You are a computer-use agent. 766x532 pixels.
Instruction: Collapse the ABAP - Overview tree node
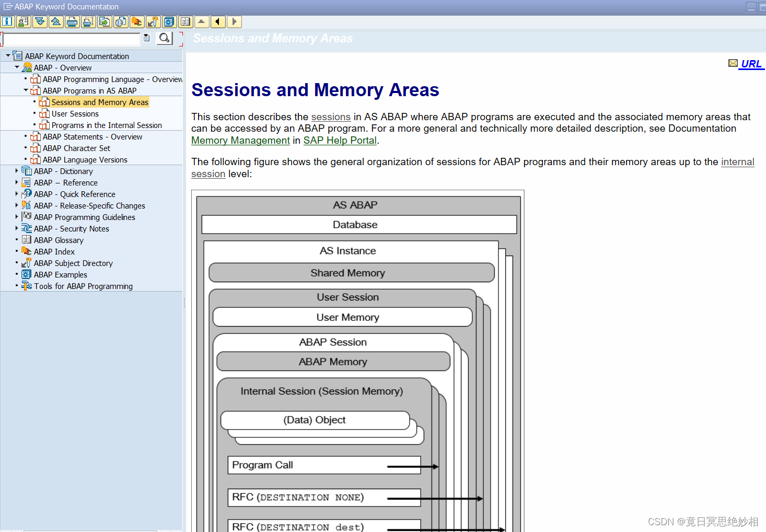pyautogui.click(x=17, y=67)
